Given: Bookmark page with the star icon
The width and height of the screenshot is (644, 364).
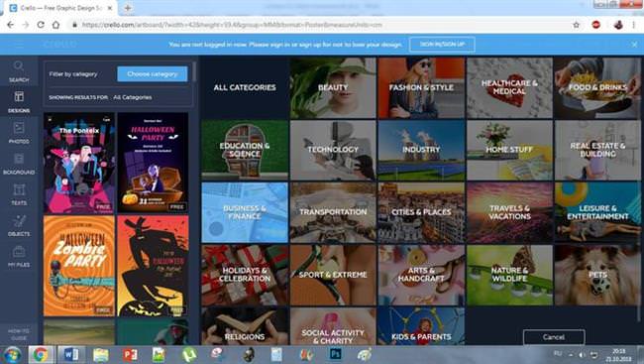Looking at the screenshot, I should tap(577, 25).
